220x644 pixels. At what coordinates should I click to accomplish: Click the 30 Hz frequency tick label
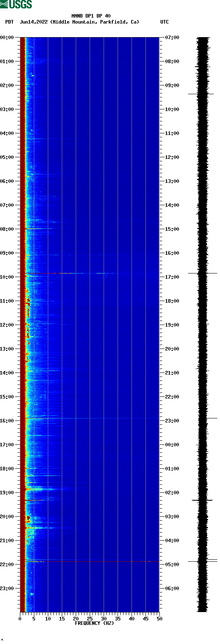104,619
